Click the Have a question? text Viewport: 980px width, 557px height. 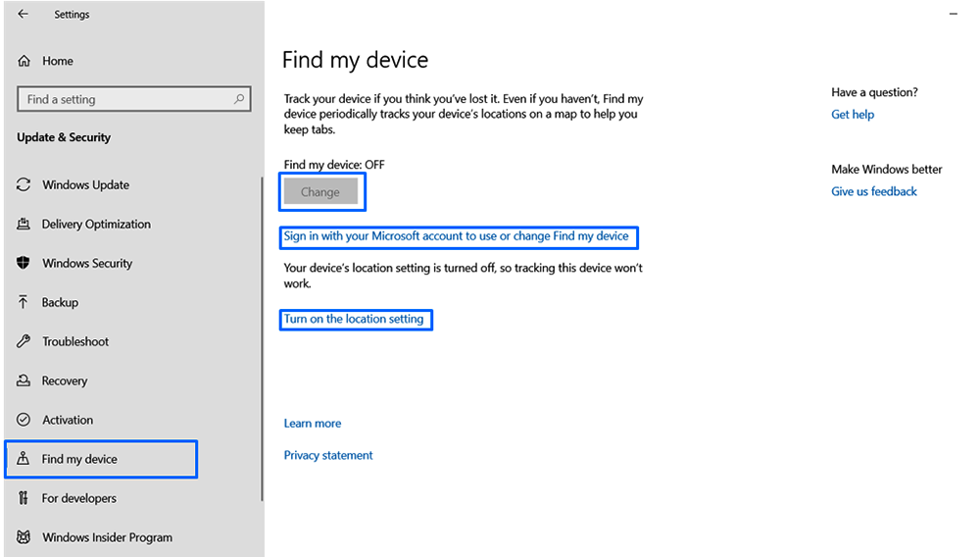[874, 92]
